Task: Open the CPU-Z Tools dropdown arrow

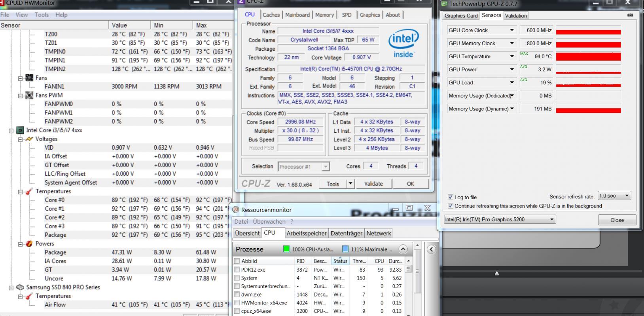Action: point(350,184)
